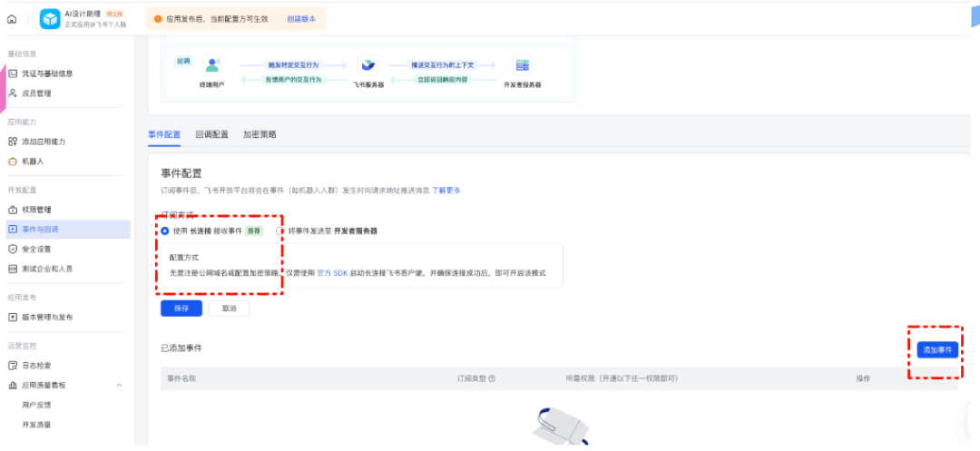Click the 开发者服务器 server icon in the diagram
Viewport: 980px width, 451px height.
(522, 65)
